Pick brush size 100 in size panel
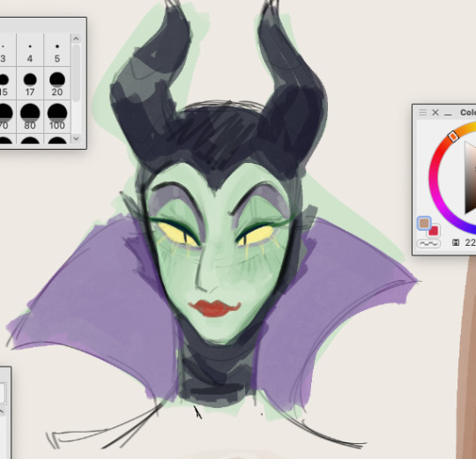The width and height of the screenshot is (476, 459). click(57, 116)
